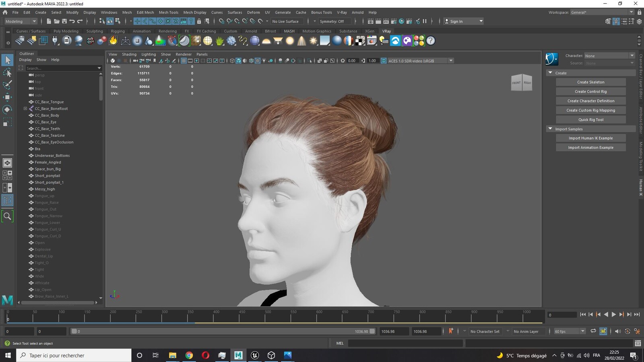
Task: Switch to the Rigging shelf tab
Action: (118, 31)
